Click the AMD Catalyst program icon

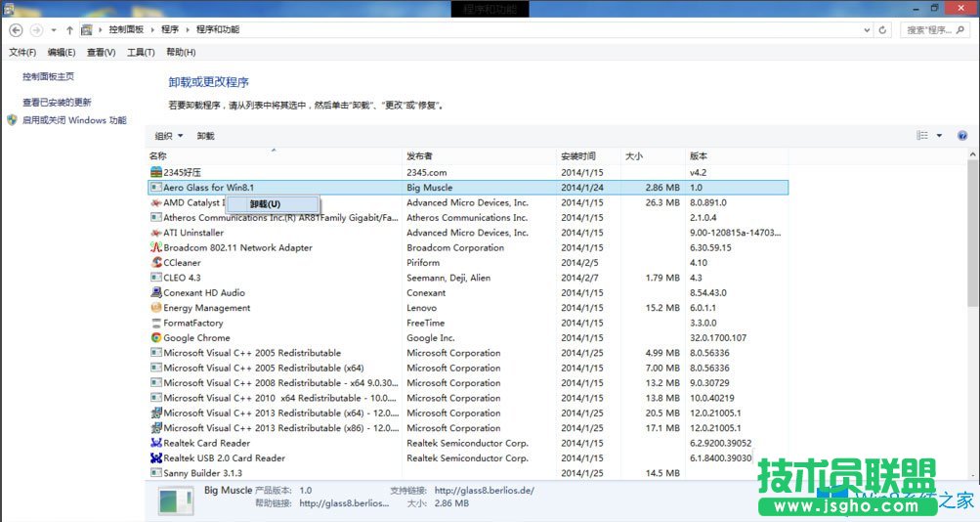click(156, 202)
